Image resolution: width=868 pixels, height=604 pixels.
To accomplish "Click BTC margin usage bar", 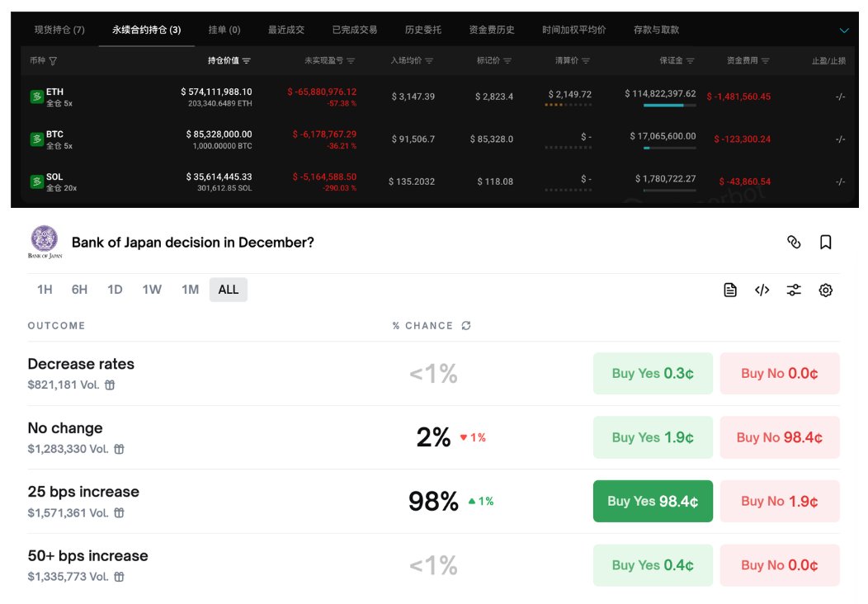I will pyautogui.click(x=669, y=148).
